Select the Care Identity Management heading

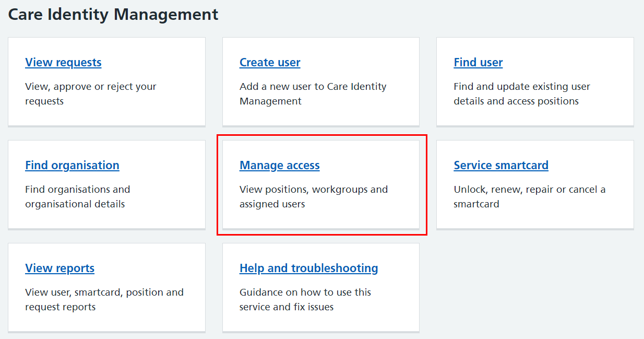click(113, 14)
